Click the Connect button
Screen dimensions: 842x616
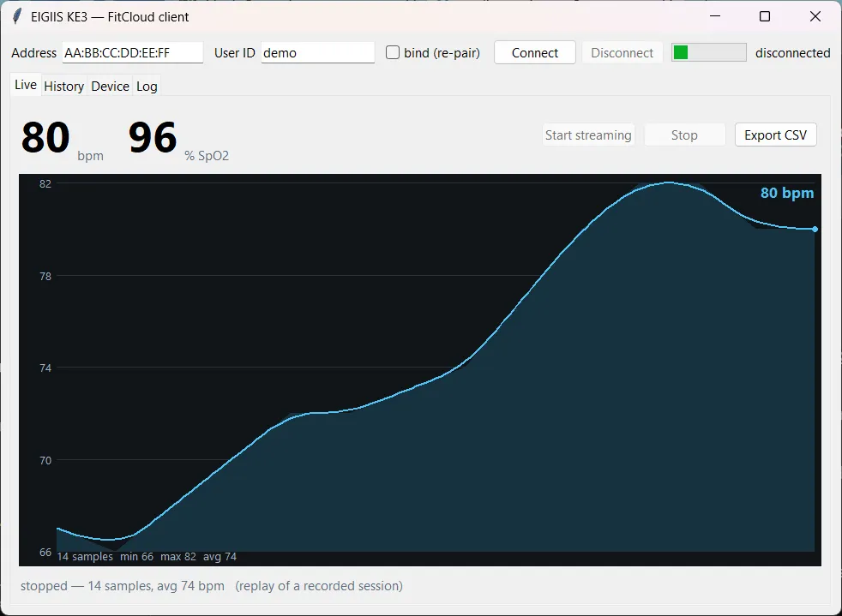click(x=535, y=52)
